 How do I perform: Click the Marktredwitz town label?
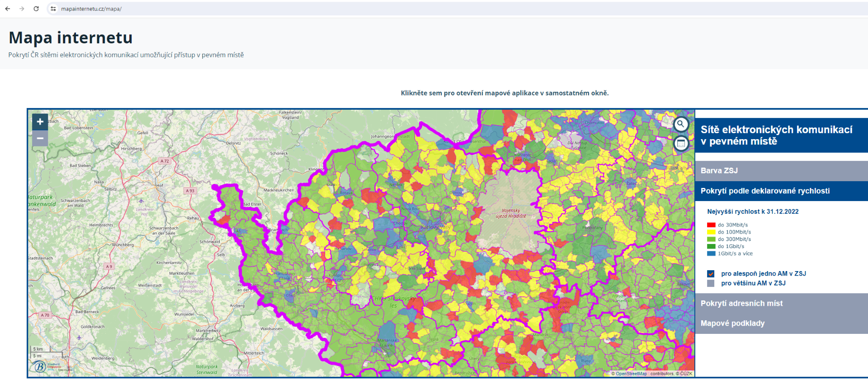[x=208, y=331]
